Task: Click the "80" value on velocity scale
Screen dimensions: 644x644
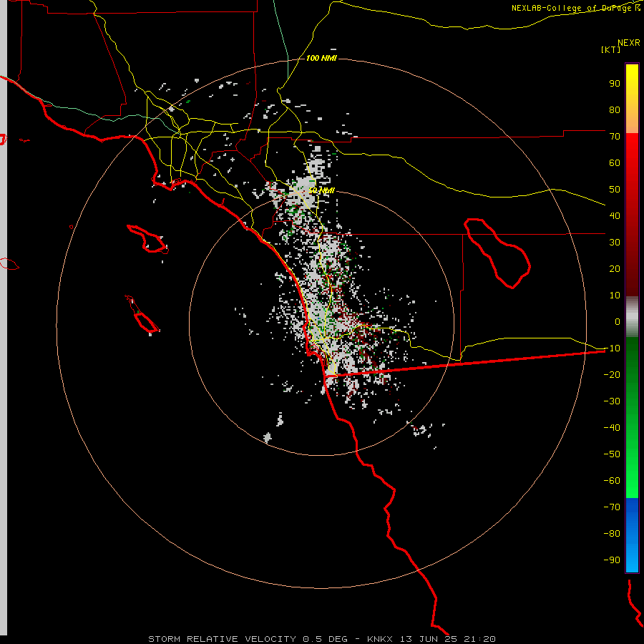Action: pyautogui.click(x=615, y=109)
